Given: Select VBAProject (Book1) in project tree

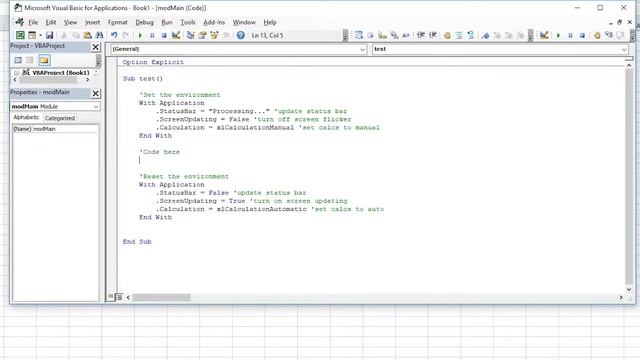Looking at the screenshot, I should coord(60,73).
